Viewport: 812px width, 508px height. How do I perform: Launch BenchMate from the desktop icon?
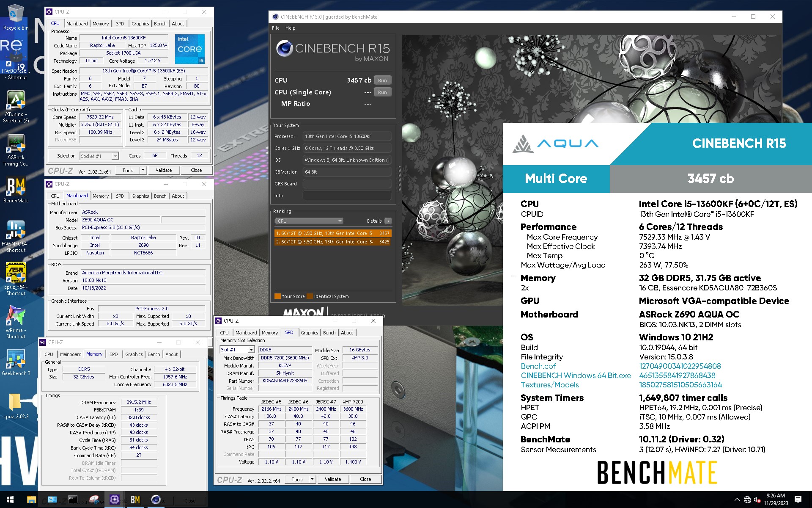(16, 190)
